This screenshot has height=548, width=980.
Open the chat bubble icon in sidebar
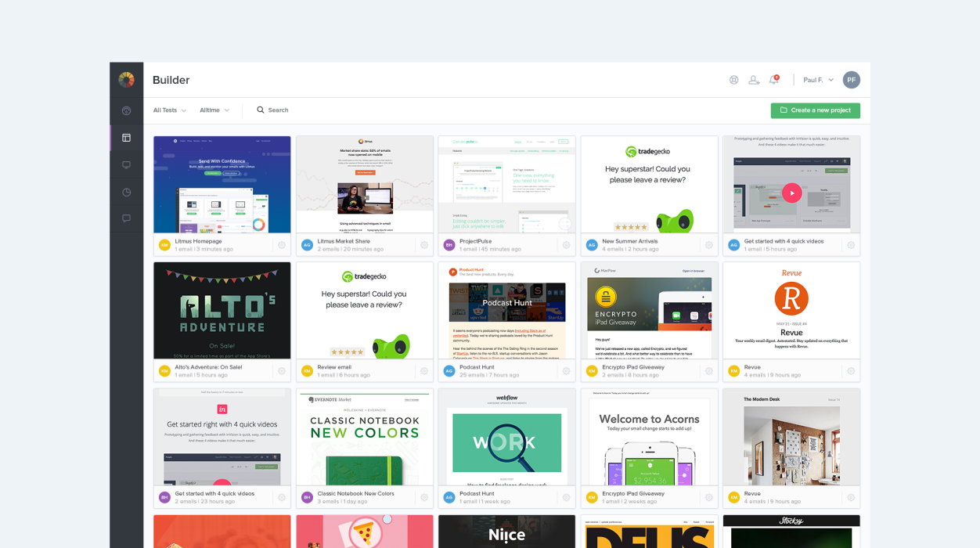[x=126, y=219]
